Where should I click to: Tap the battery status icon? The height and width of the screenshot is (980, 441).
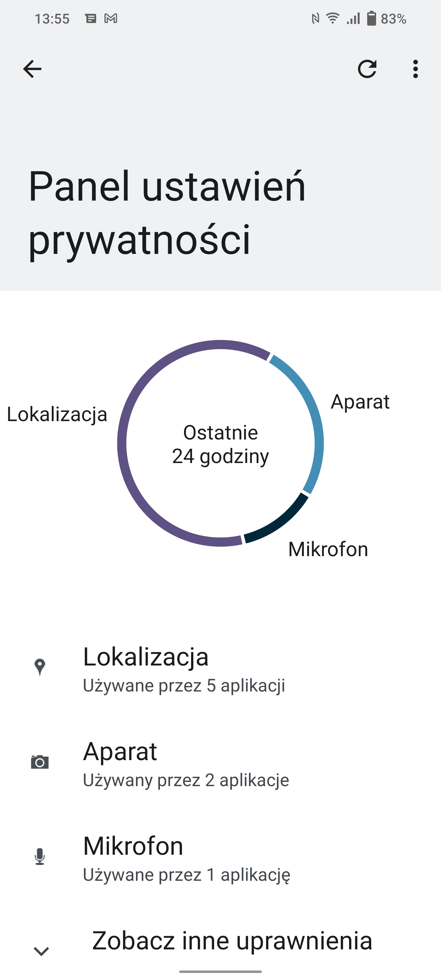pyautogui.click(x=371, y=18)
